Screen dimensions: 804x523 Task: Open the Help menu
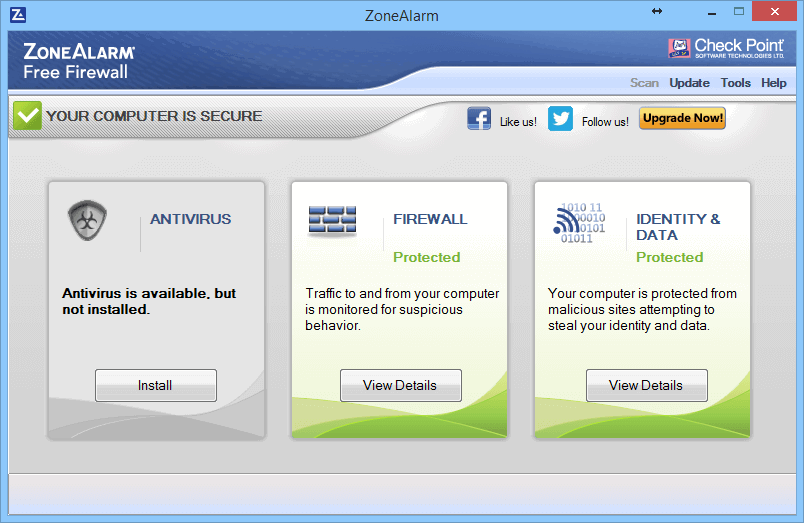pyautogui.click(x=773, y=83)
